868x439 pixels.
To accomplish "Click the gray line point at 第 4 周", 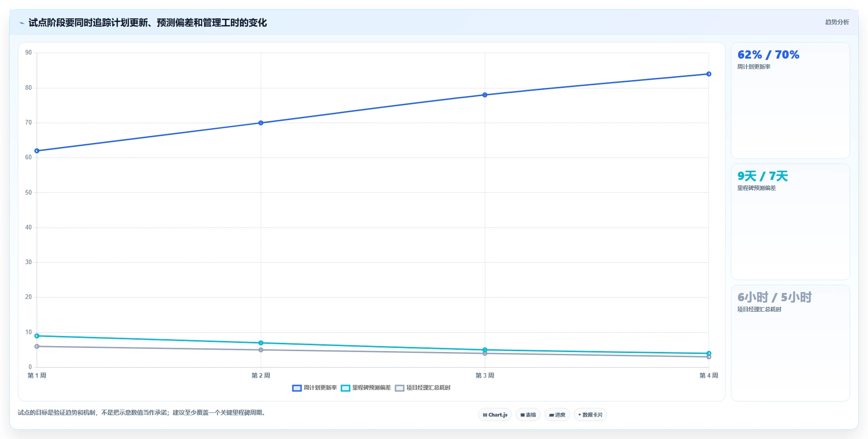I will 709,357.
